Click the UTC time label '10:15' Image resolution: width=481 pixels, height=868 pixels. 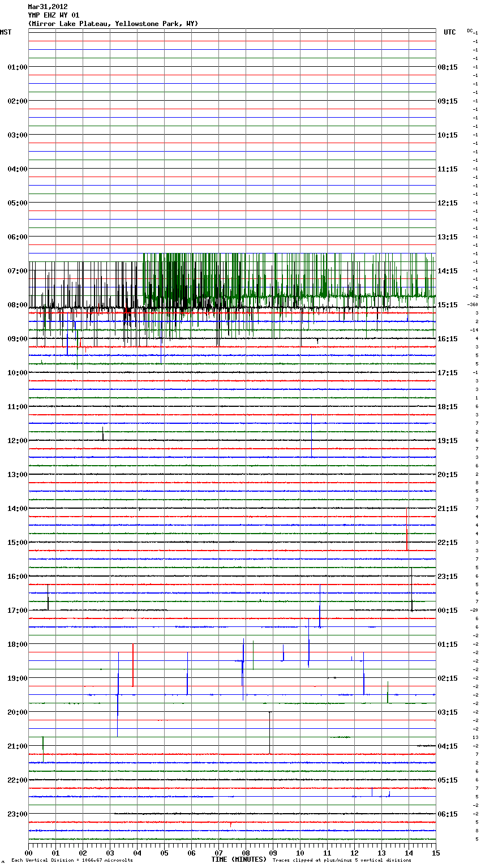tap(448, 135)
